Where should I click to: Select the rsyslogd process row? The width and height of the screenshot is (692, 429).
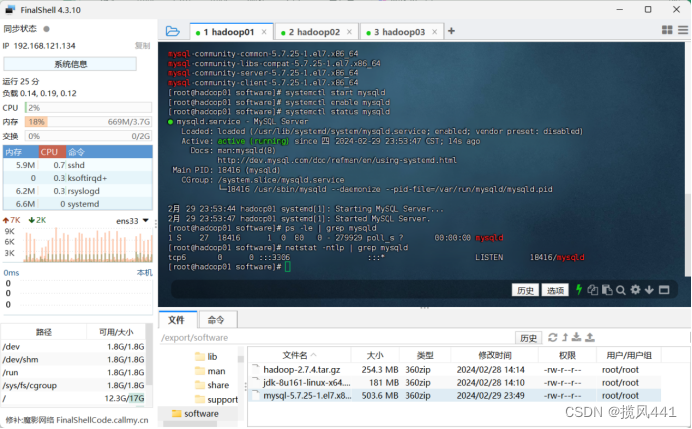[x=78, y=191]
